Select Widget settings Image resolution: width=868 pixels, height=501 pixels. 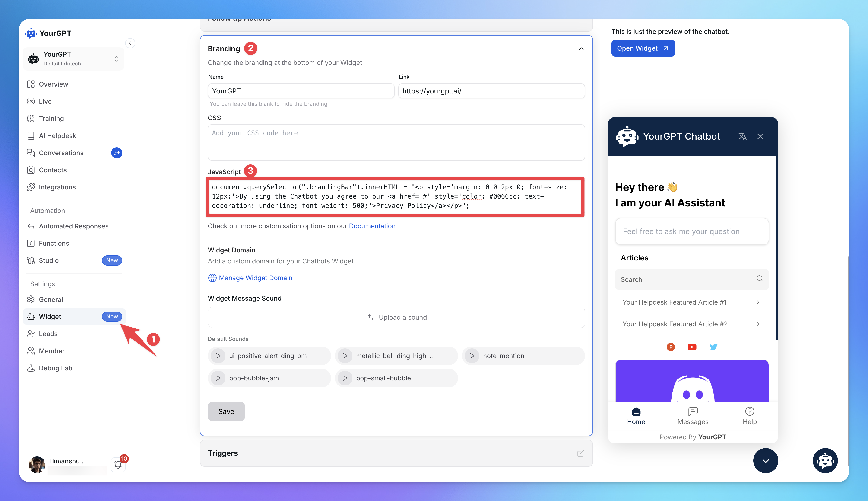click(74, 317)
